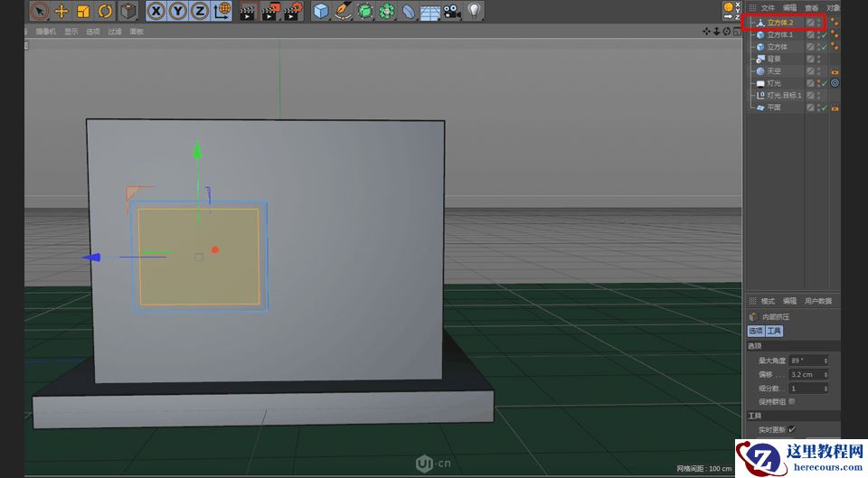Click viewport pan move icon
The height and width of the screenshot is (478, 868).
pos(706,32)
